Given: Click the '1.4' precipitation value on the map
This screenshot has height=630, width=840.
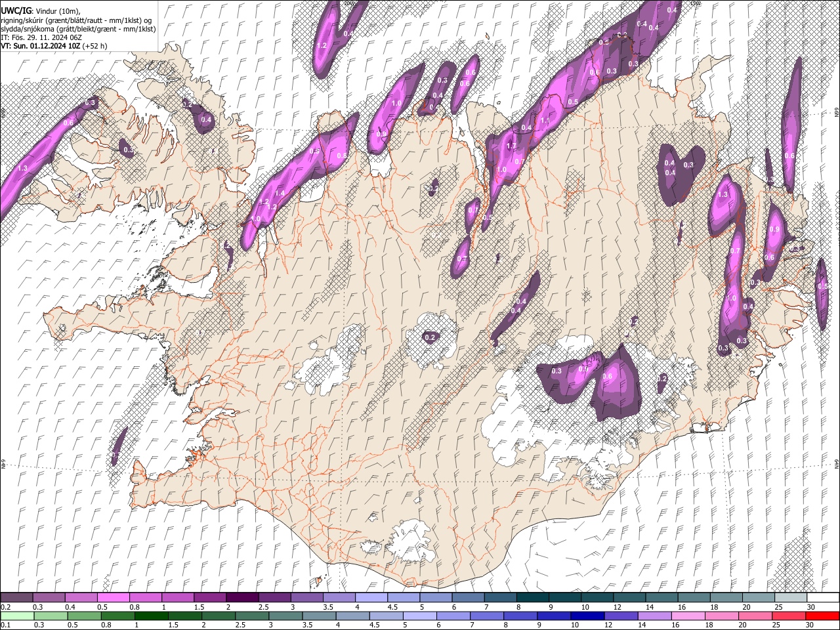Looking at the screenshot, I should click(280, 194).
